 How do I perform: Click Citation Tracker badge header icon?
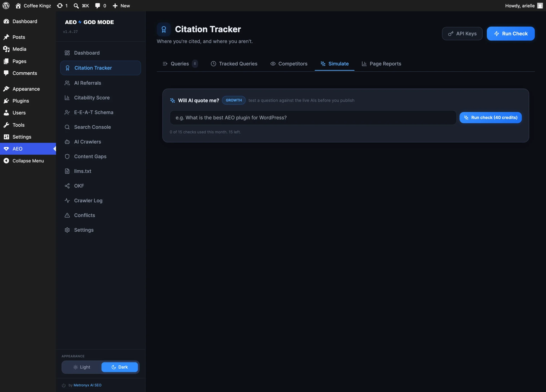[164, 29]
